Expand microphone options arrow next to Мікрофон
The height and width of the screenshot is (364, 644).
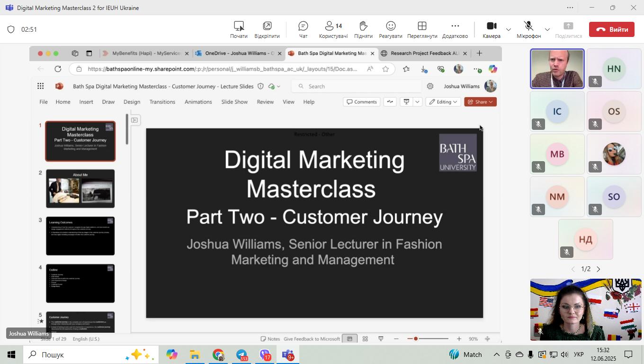pos(547,29)
